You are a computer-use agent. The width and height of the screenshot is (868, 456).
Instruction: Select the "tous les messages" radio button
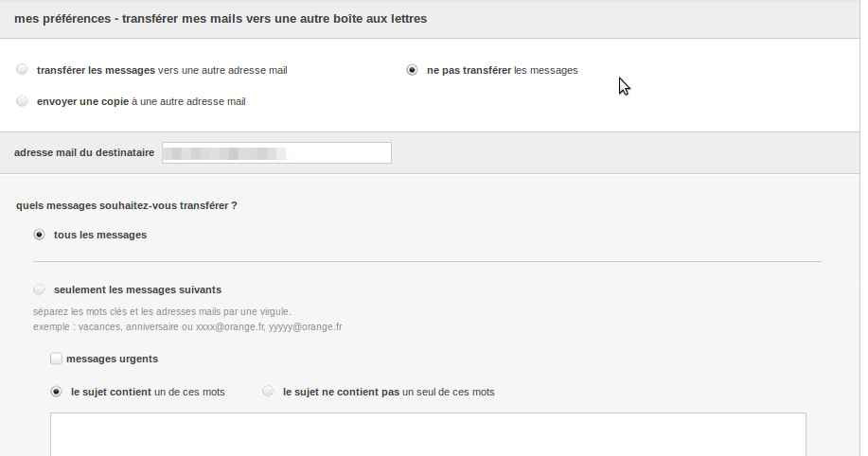pos(39,235)
